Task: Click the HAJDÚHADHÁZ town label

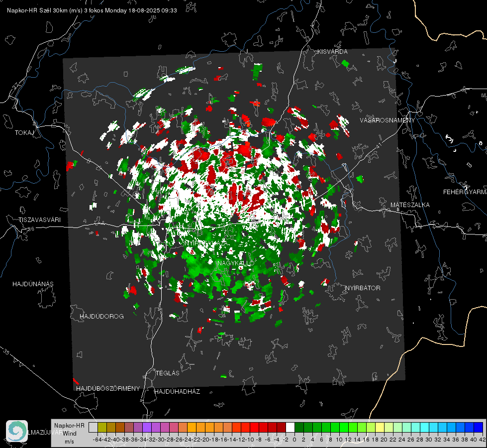Action: [177, 391]
